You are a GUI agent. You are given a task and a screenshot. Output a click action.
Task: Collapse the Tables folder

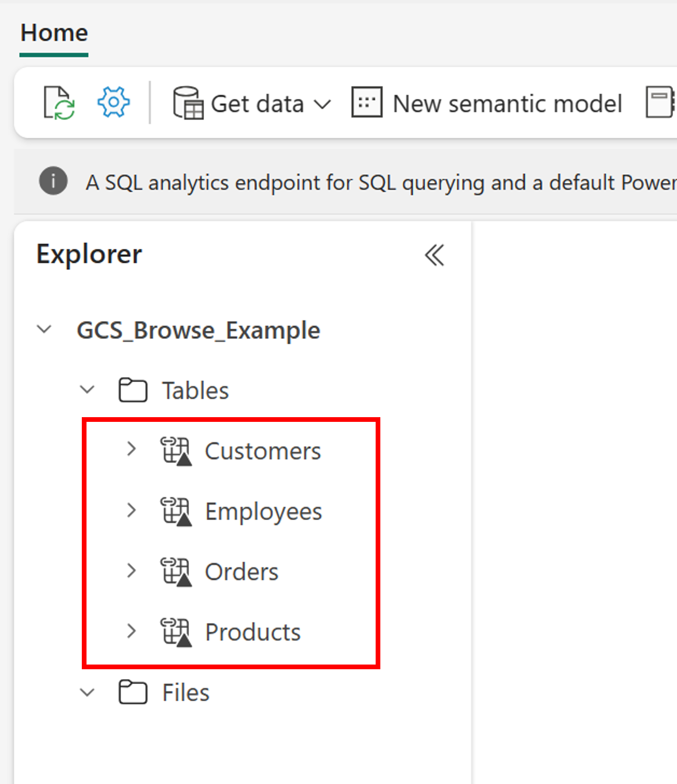[87, 390]
